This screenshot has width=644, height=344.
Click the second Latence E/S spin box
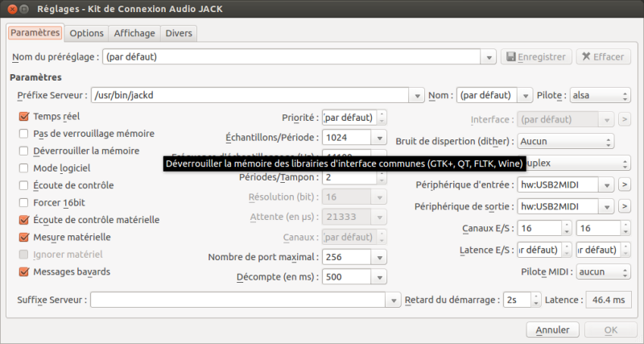pyautogui.click(x=603, y=250)
